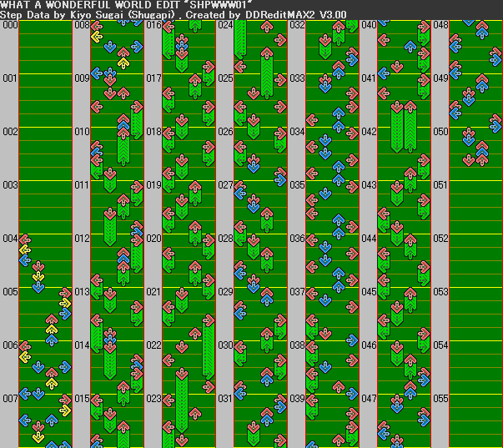Click measure label 039

(297, 399)
